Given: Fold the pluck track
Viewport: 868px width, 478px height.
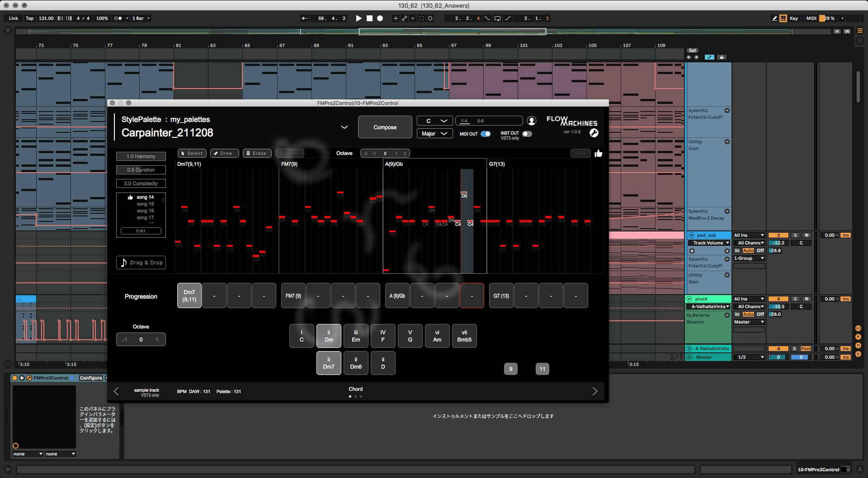Looking at the screenshot, I should (689, 299).
